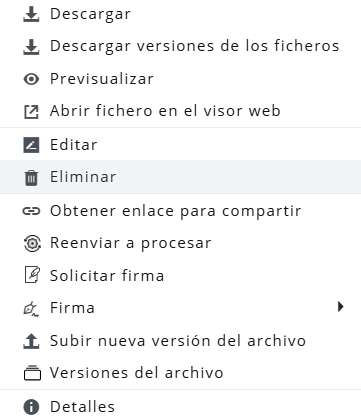
Task: Click the external-link icon for Abrir fichero en el visor web
Action: pos(31,112)
